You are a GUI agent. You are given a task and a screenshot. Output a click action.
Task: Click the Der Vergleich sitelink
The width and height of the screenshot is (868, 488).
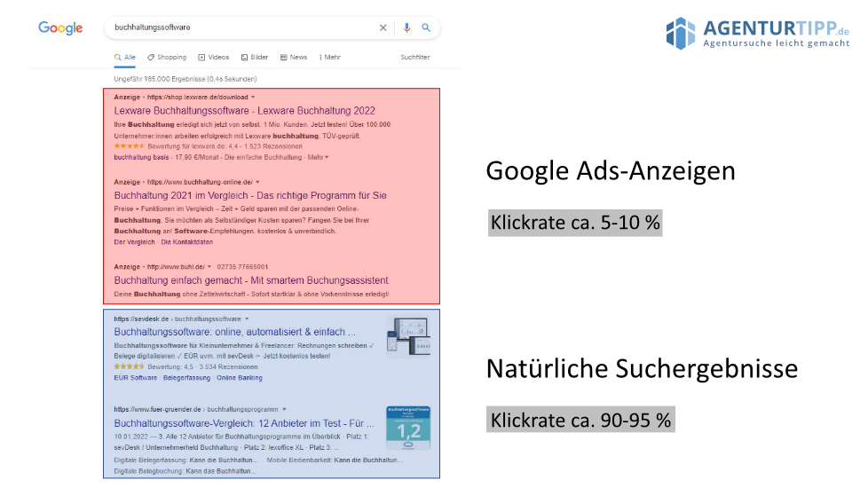pos(135,242)
